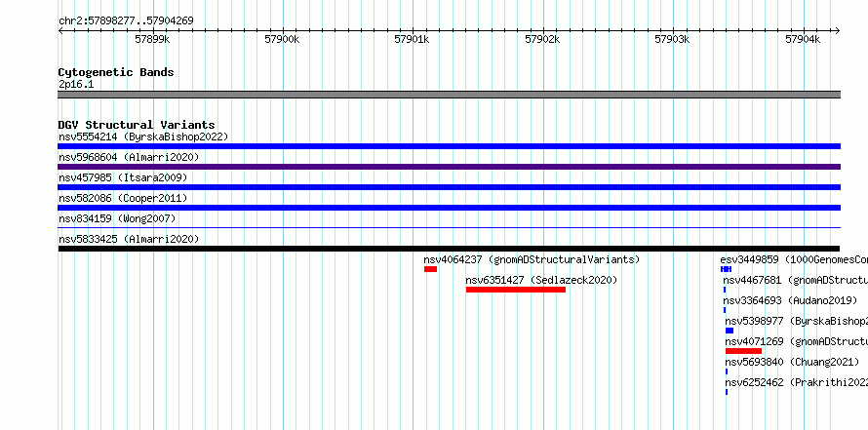This screenshot has width=868, height=430.
Task: Open nsv834159 (Wong2007) label
Action: click(117, 218)
